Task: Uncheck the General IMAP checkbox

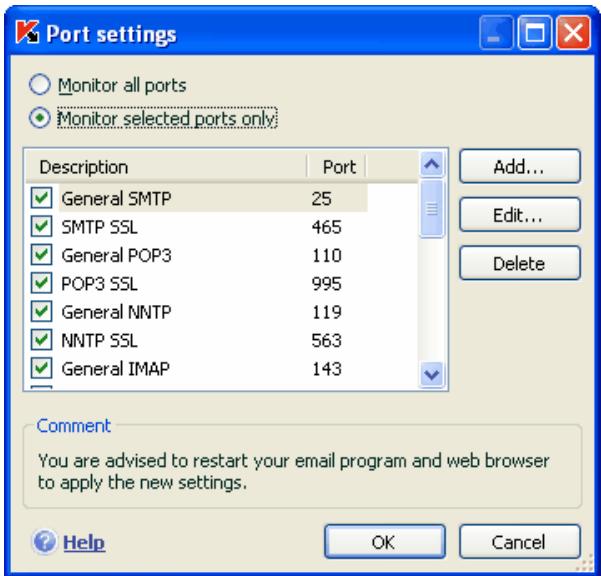Action: coord(41,368)
